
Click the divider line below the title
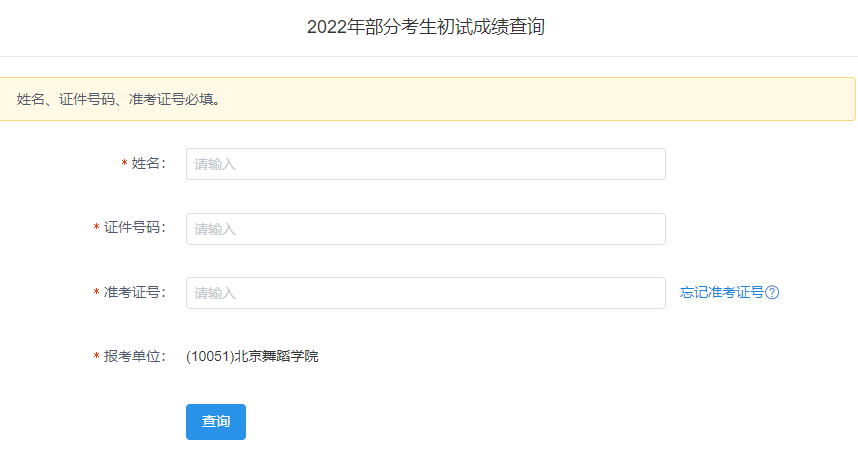point(428,56)
